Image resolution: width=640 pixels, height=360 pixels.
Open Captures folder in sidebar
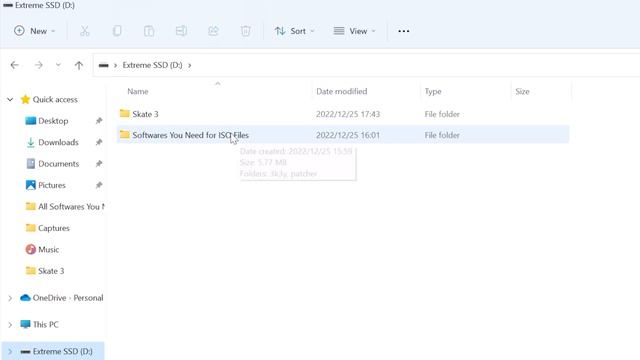point(54,228)
